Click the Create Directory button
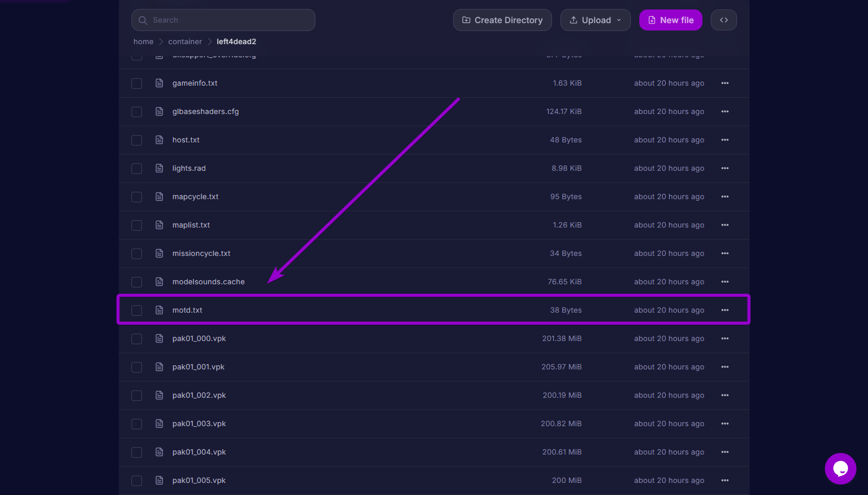Viewport: 868px width, 495px height. click(x=503, y=20)
